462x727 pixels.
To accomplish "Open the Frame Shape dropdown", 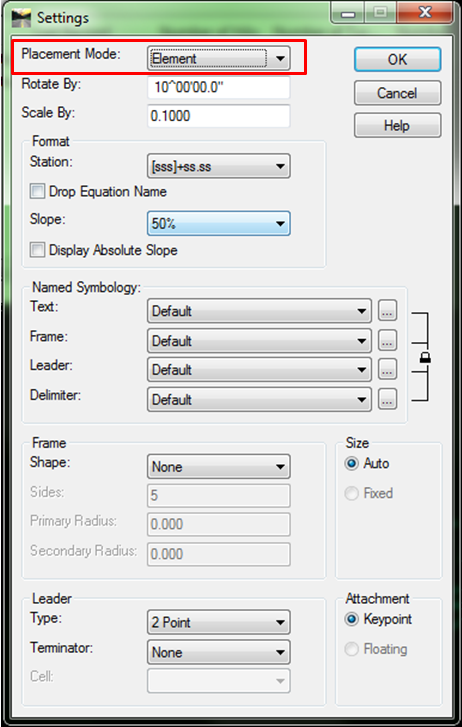I will (219, 466).
